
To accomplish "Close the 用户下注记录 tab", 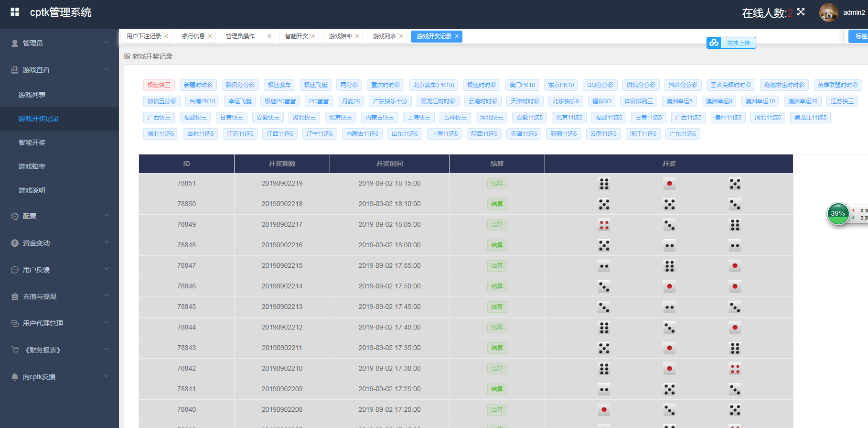I will [x=166, y=36].
